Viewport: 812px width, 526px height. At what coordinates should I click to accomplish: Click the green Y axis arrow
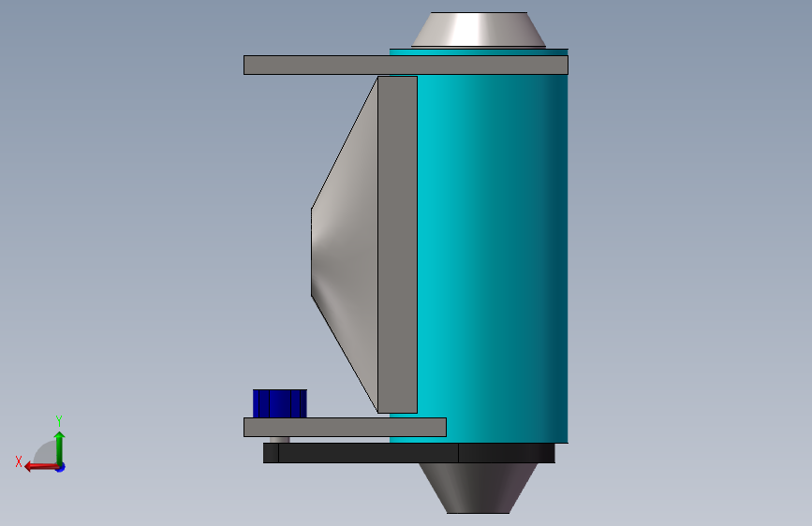(60, 447)
